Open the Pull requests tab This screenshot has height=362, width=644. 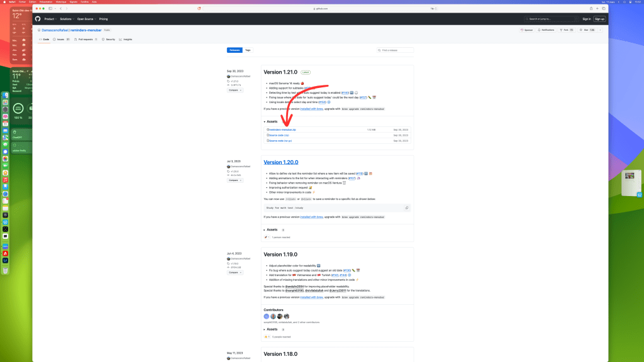[x=84, y=39]
